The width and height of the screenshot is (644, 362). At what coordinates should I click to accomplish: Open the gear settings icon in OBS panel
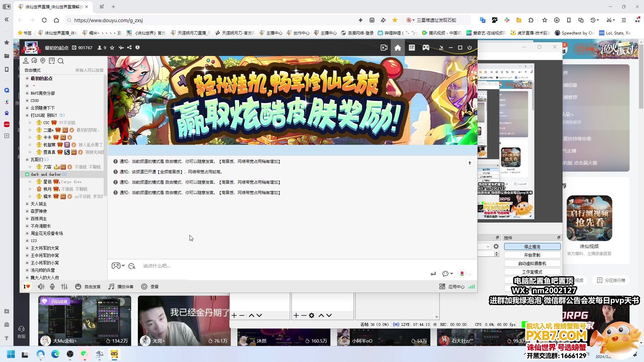tap(496, 247)
